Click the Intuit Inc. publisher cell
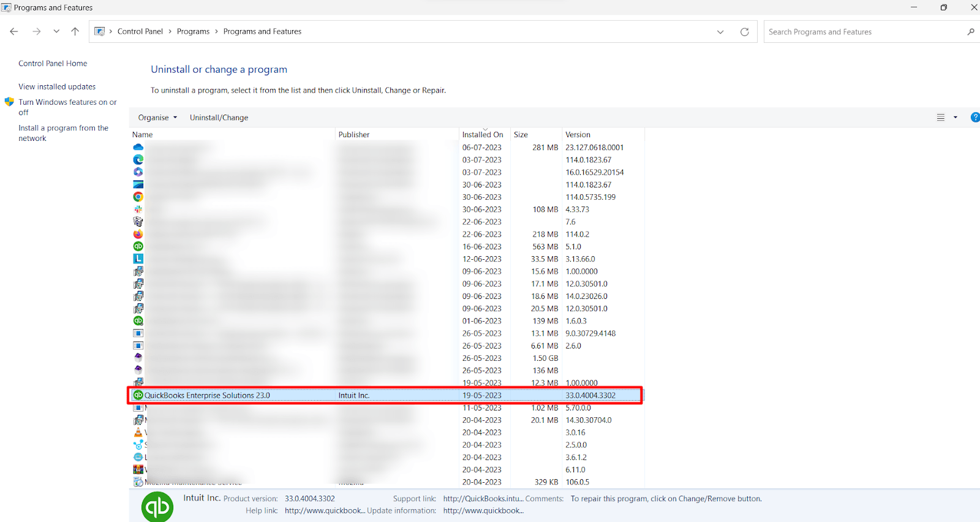The height and width of the screenshot is (522, 980). click(354, 395)
